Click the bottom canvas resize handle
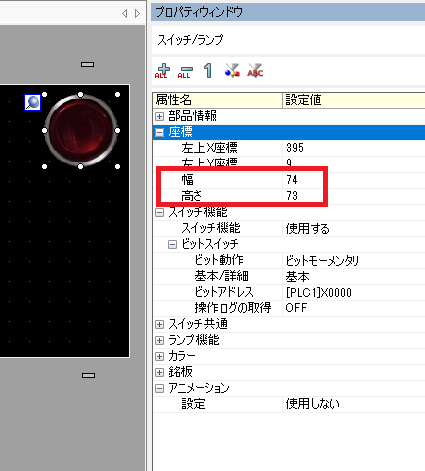This screenshot has height=471, width=425. click(88, 375)
